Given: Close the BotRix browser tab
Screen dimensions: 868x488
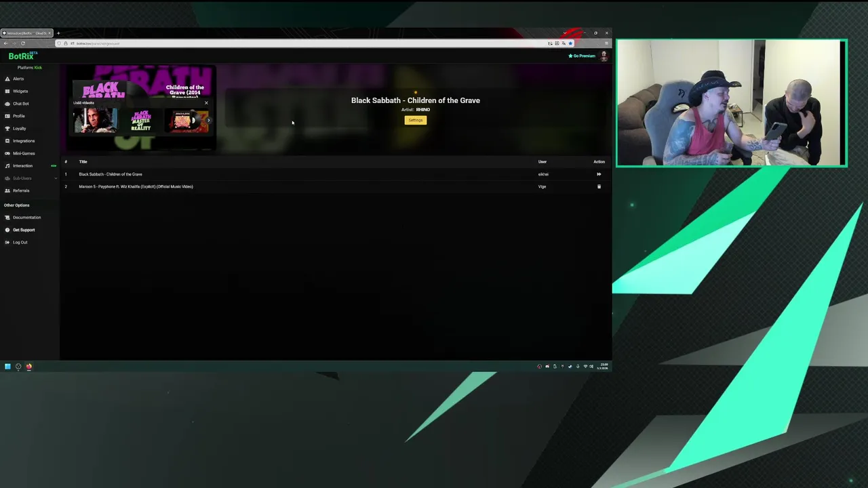Looking at the screenshot, I should click(x=49, y=33).
